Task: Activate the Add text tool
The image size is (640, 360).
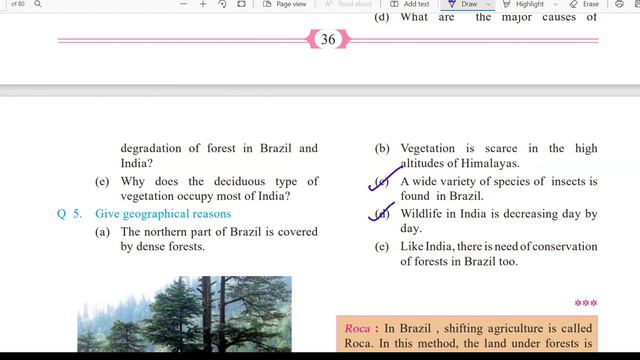Action: point(410,4)
